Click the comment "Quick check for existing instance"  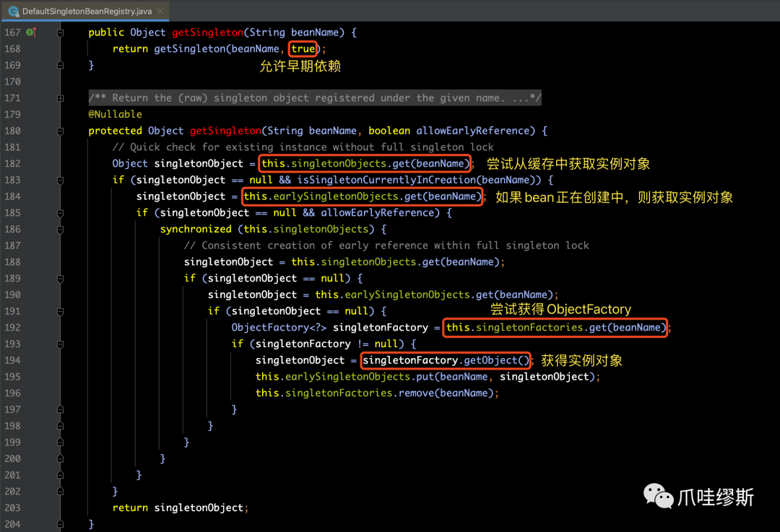pyautogui.click(x=303, y=147)
